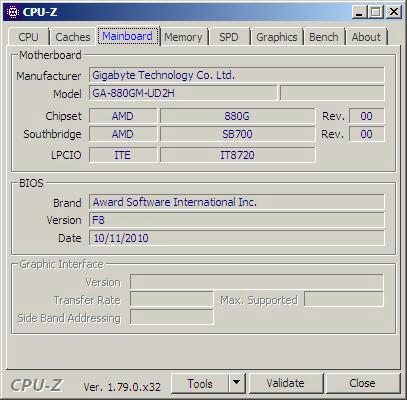Click the BIOS Version F8 field
Viewport: 407px width, 400px height.
(237, 220)
